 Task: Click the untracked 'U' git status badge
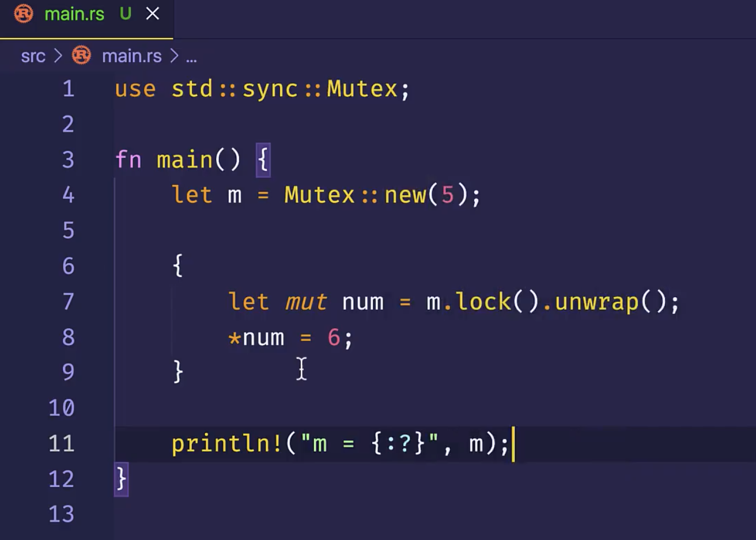point(125,14)
